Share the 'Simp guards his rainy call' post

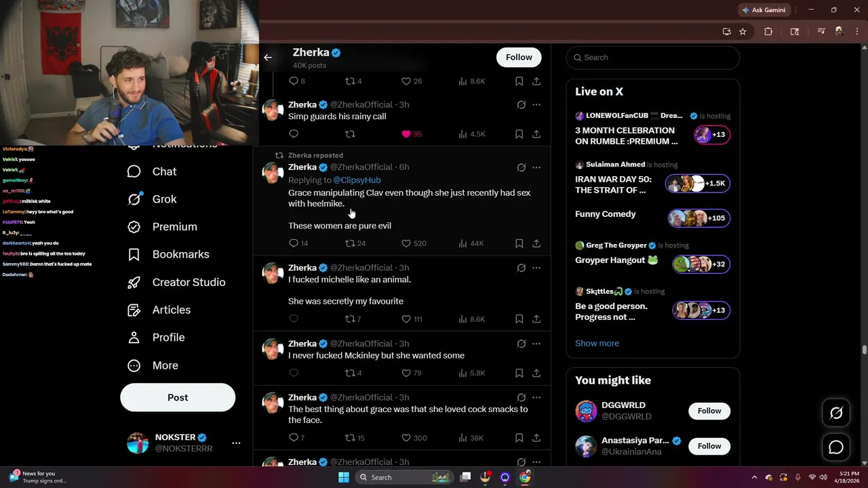point(536,134)
